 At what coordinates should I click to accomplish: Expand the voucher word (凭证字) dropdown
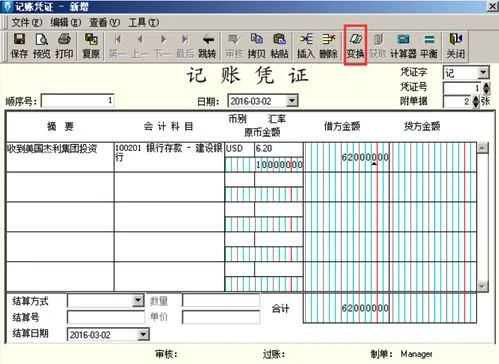pos(483,73)
